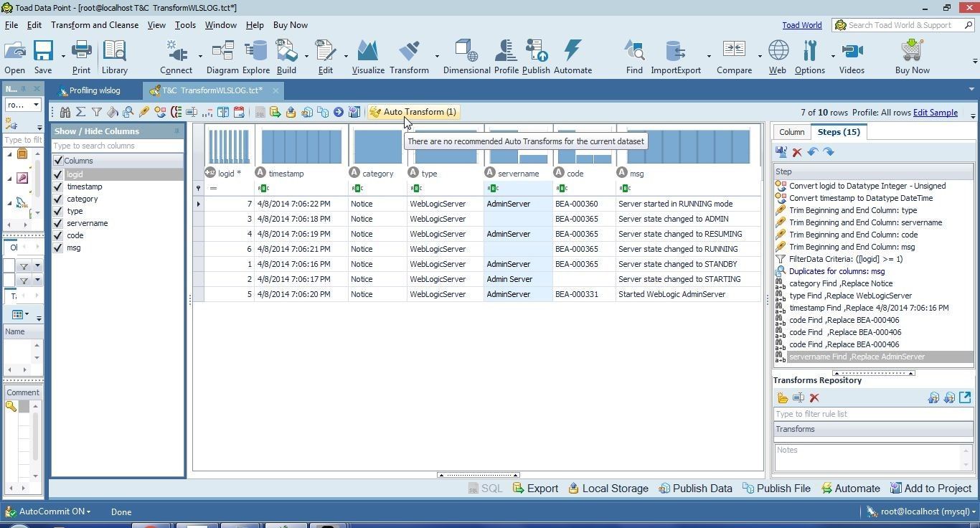Open the Window menu
Image resolution: width=980 pixels, height=528 pixels.
tap(220, 25)
